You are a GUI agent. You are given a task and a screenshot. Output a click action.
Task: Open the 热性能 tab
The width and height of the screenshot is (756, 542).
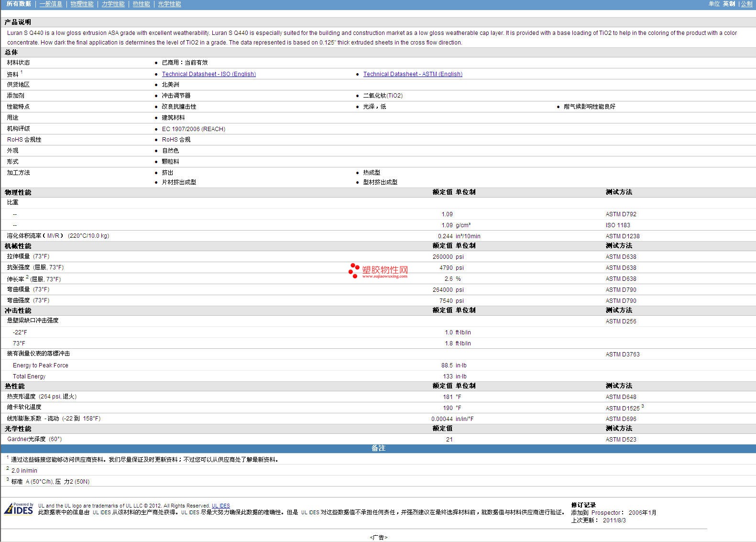point(141,4)
